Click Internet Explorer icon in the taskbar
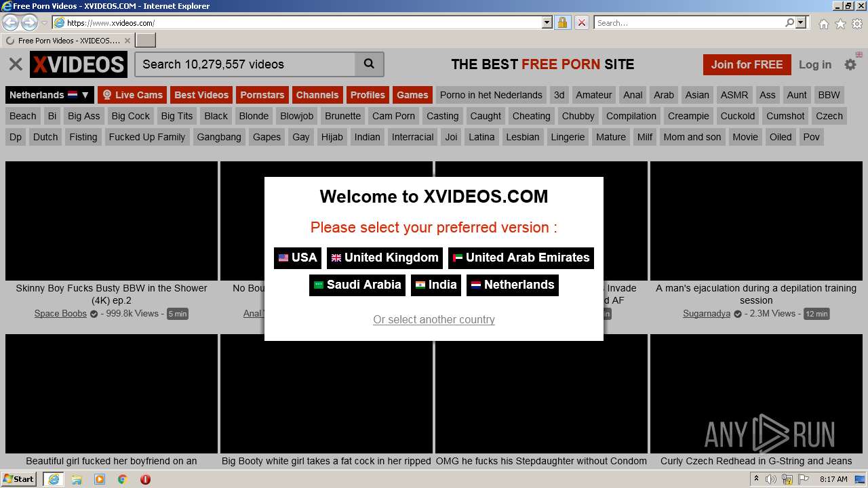The width and height of the screenshot is (868, 488). coord(53,479)
